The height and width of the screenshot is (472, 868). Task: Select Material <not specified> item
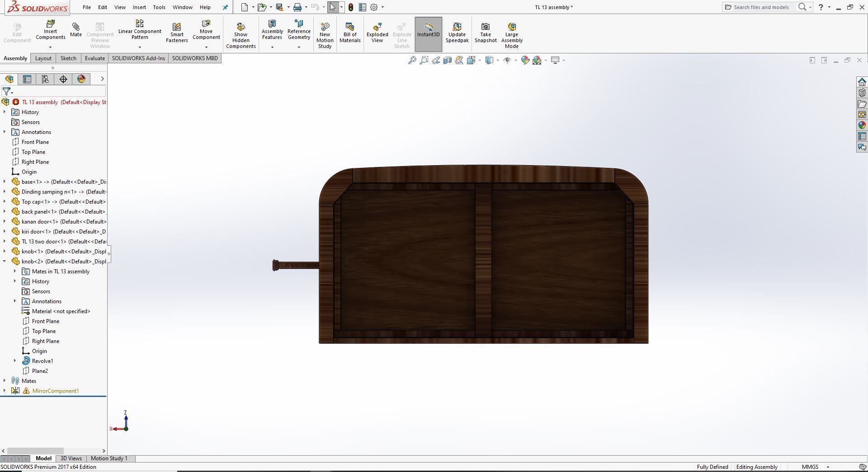click(61, 311)
